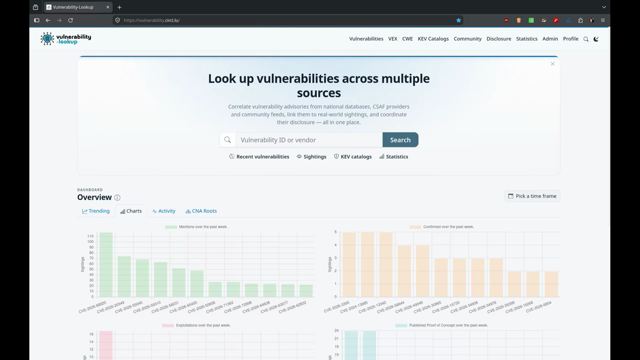Image resolution: width=640 pixels, height=360 pixels.
Task: Open the KEV catalogs quick link
Action: coord(353,157)
